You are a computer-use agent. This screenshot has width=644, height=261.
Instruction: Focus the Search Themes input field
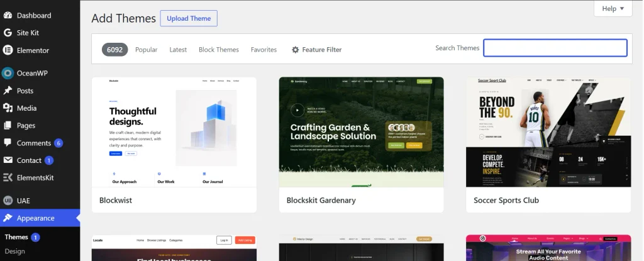pos(555,48)
